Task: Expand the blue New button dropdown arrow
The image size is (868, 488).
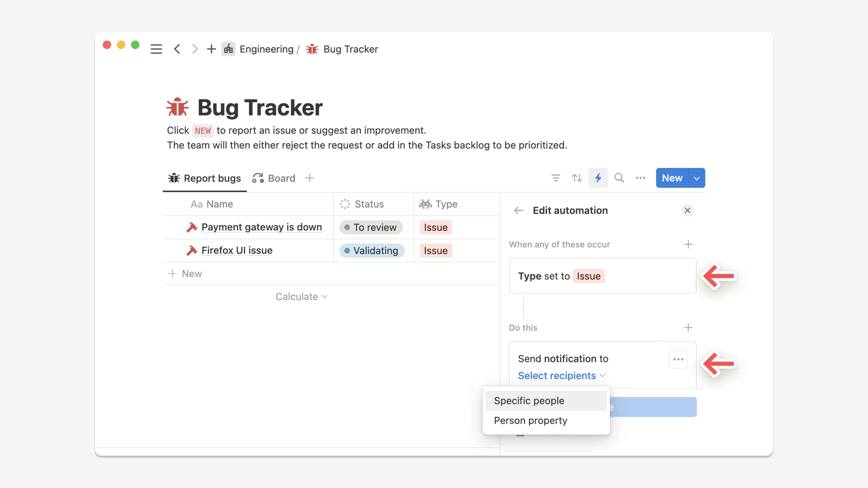Action: pyautogui.click(x=697, y=178)
